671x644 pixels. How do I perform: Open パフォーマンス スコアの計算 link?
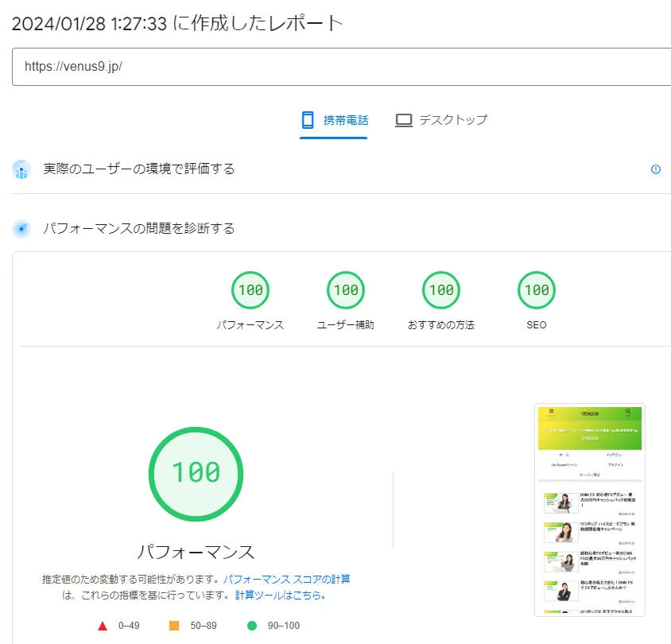(x=286, y=579)
